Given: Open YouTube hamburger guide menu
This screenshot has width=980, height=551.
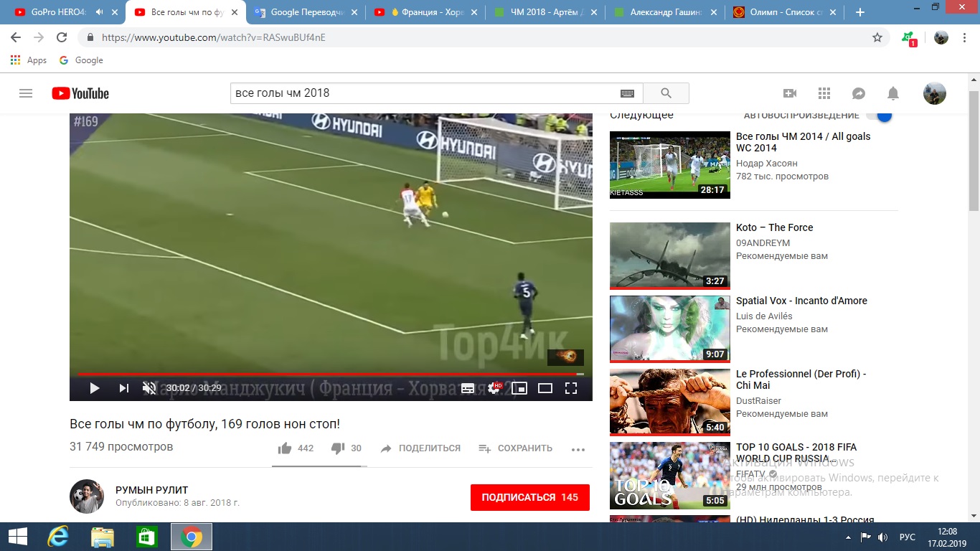Looking at the screenshot, I should coord(26,93).
